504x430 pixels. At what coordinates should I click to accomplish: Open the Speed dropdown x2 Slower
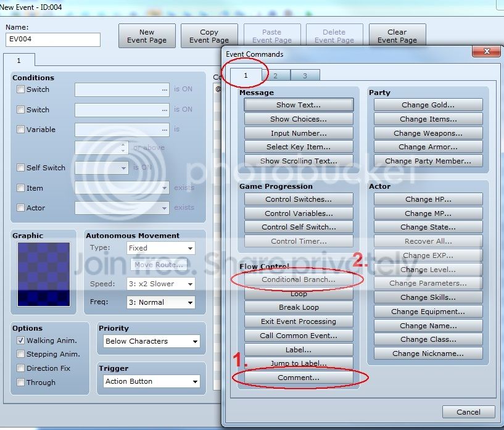(161, 284)
